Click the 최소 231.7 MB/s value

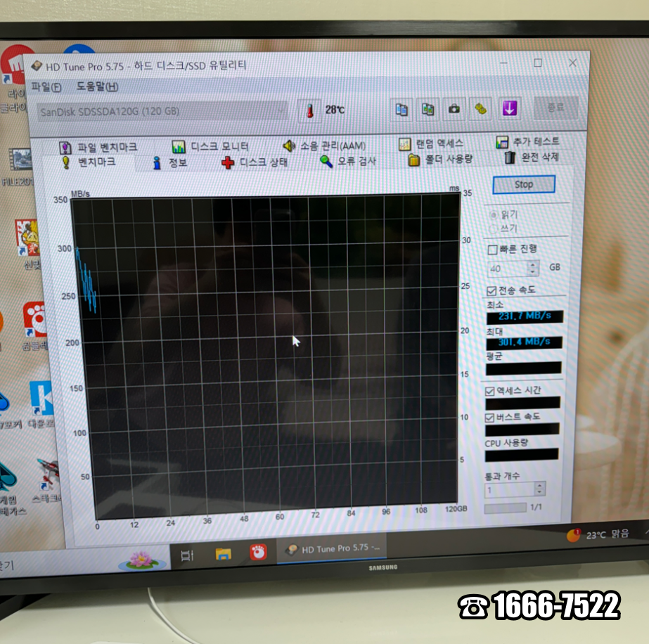[x=525, y=316]
